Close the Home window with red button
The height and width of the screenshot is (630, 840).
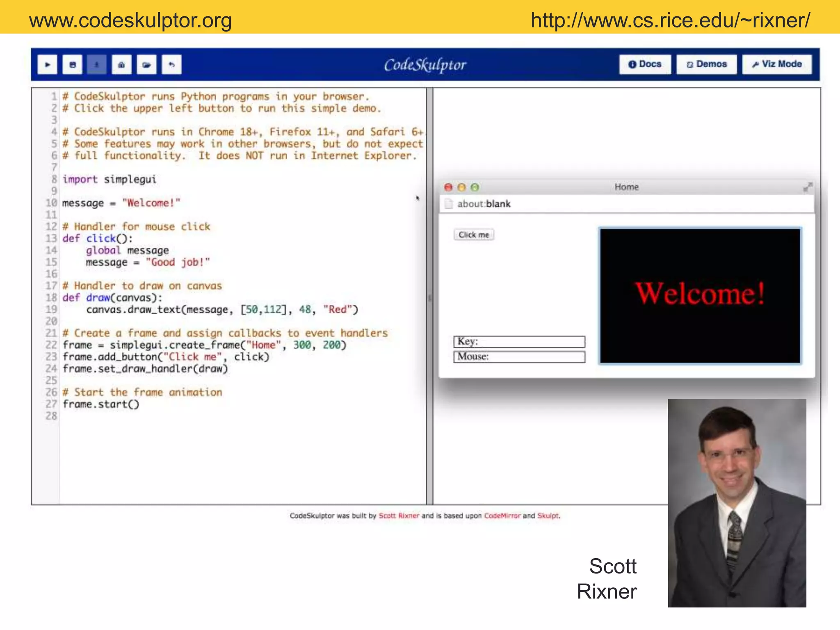[448, 187]
